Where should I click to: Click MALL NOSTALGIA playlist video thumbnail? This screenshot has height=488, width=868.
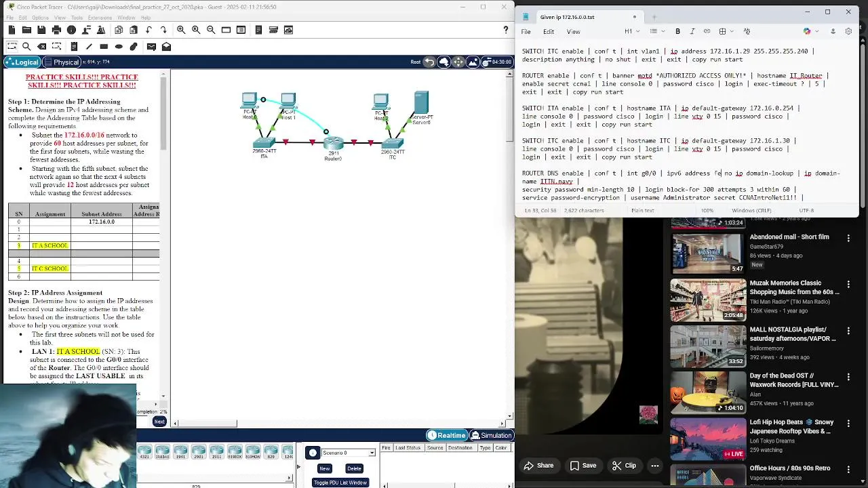coord(708,346)
